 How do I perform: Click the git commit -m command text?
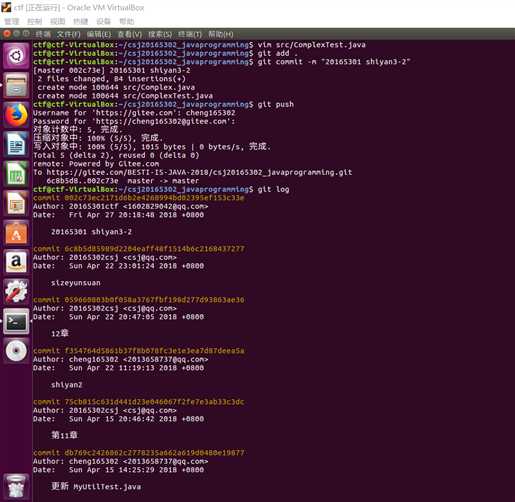pos(334,62)
